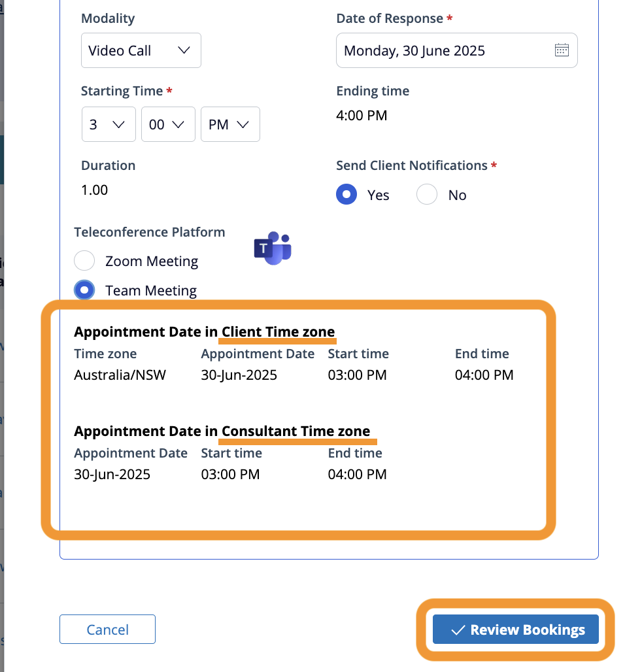642x672 pixels.
Task: Open the Modality dropdown showing Video Call
Action: click(x=141, y=50)
